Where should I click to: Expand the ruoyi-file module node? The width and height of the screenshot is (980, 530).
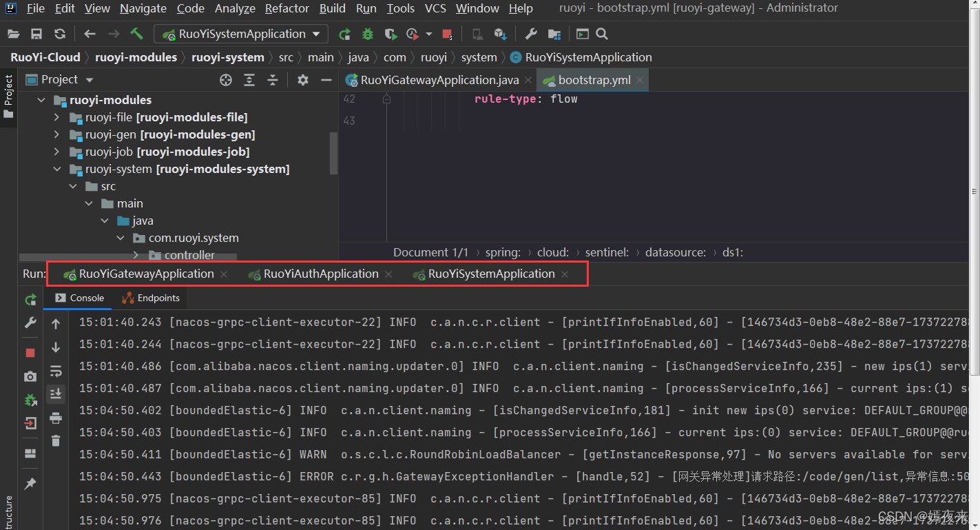click(x=57, y=117)
